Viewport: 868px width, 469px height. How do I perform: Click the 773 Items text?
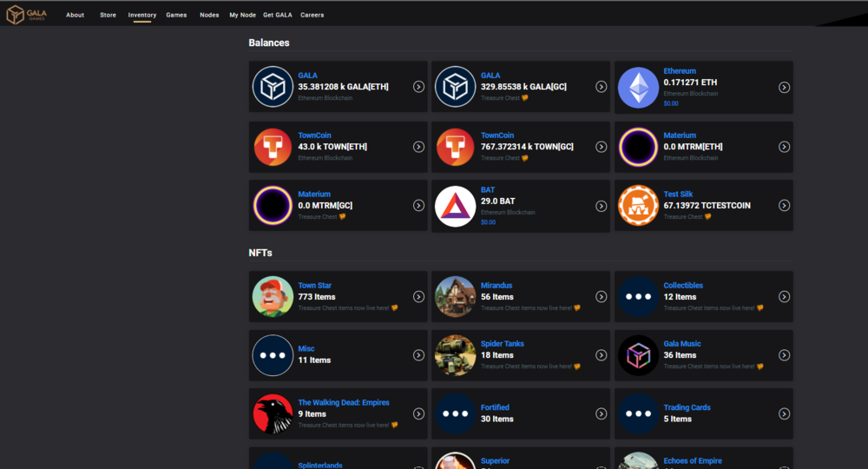coord(317,297)
